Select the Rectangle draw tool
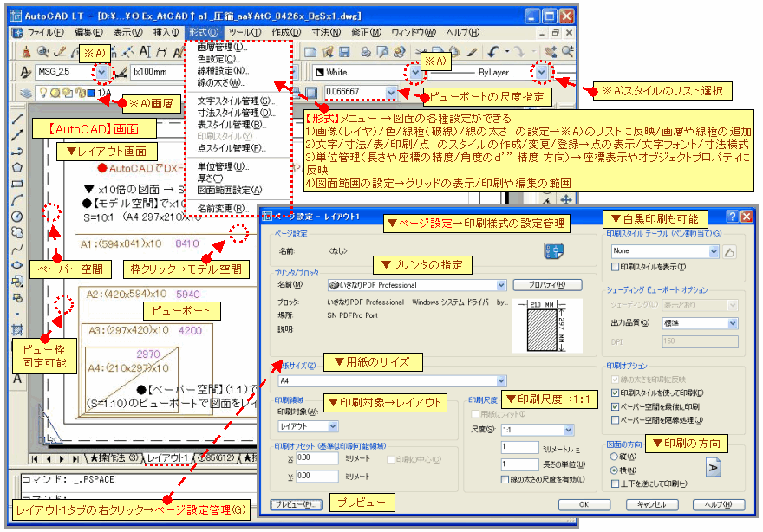This screenshot has height=532, width=763. tap(17, 184)
